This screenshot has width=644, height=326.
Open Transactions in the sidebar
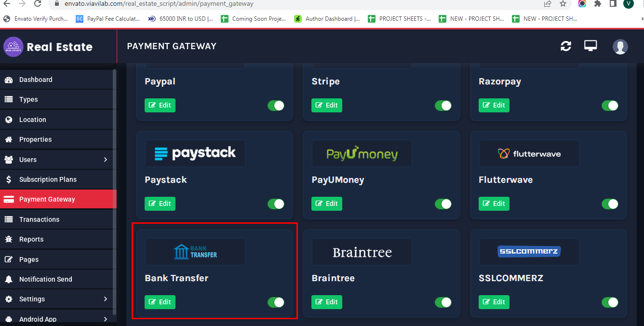click(x=56, y=219)
